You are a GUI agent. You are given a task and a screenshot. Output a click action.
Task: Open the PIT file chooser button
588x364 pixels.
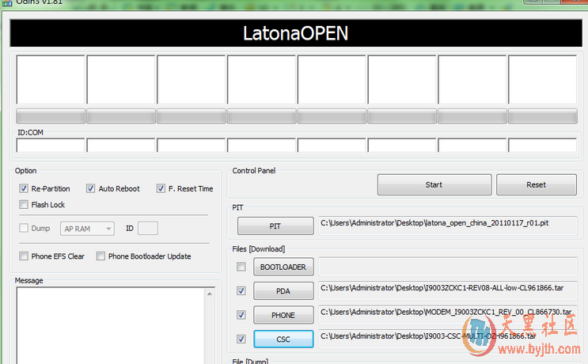tap(275, 226)
